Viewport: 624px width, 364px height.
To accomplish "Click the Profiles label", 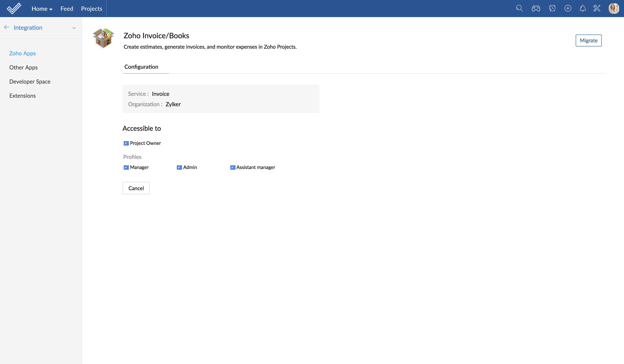I will 132,157.
